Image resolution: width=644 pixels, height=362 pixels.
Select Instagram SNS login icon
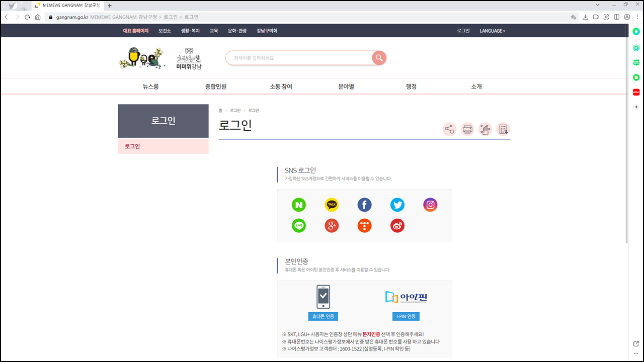pyautogui.click(x=430, y=205)
